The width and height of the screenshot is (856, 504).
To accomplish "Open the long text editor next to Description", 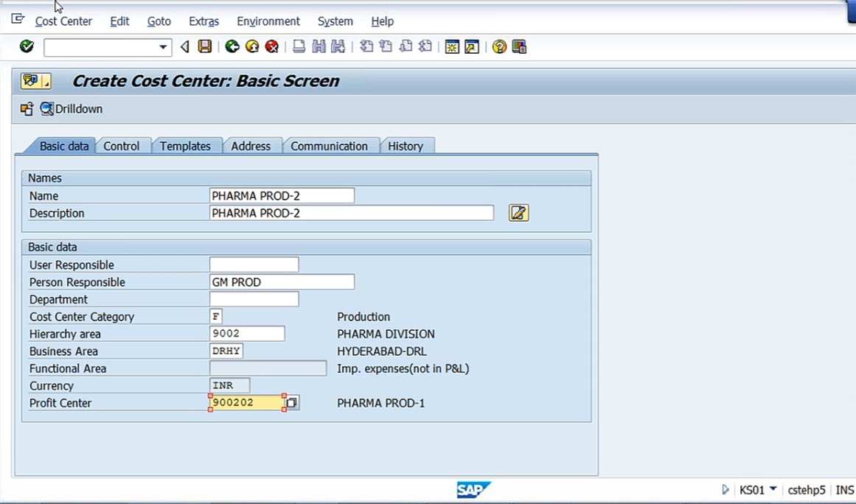I will pos(518,213).
